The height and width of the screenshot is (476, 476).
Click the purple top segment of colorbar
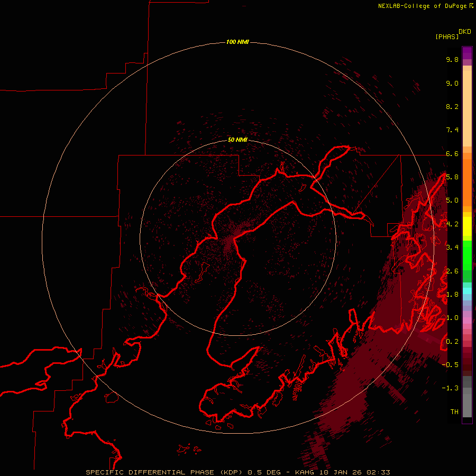(467, 53)
